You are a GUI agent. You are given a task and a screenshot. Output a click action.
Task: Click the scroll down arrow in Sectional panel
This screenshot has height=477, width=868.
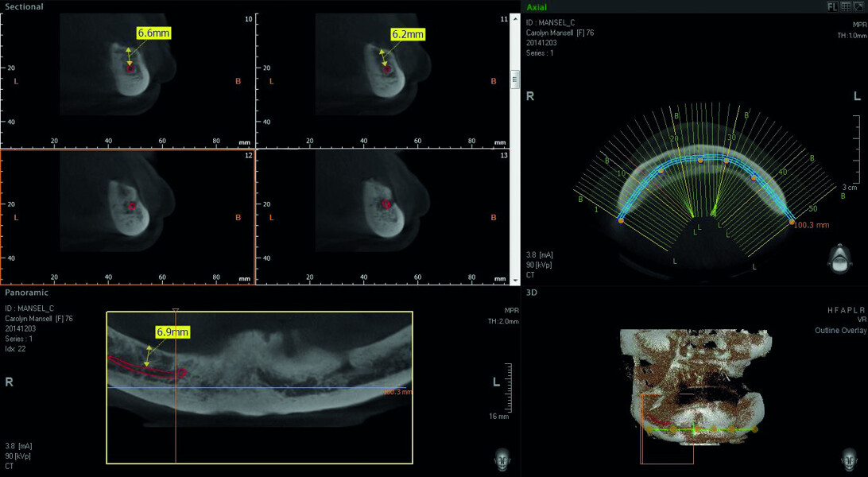[514, 280]
